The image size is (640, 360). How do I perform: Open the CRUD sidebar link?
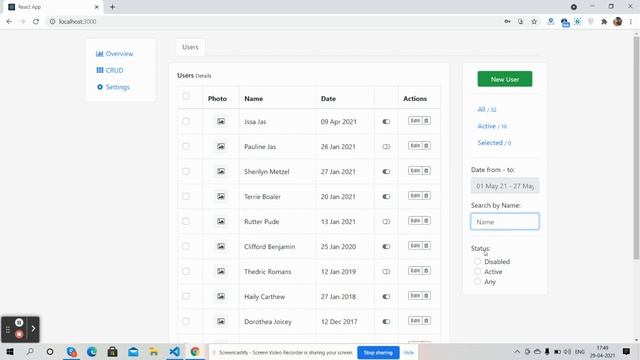click(110, 70)
